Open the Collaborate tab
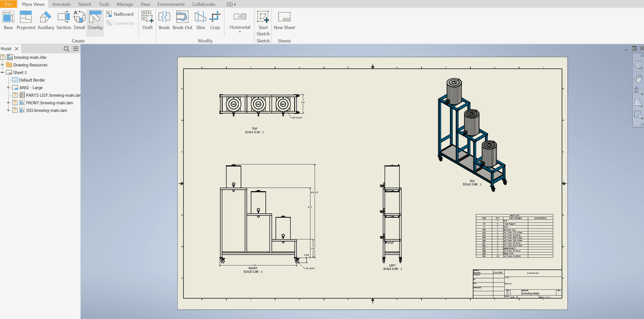644x319 pixels. (x=204, y=4)
